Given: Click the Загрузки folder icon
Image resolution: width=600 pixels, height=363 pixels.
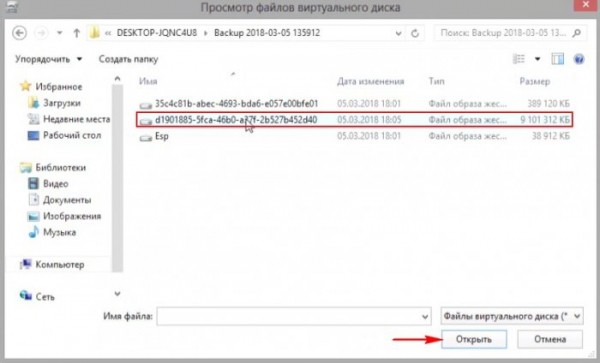Looking at the screenshot, I should tap(34, 103).
